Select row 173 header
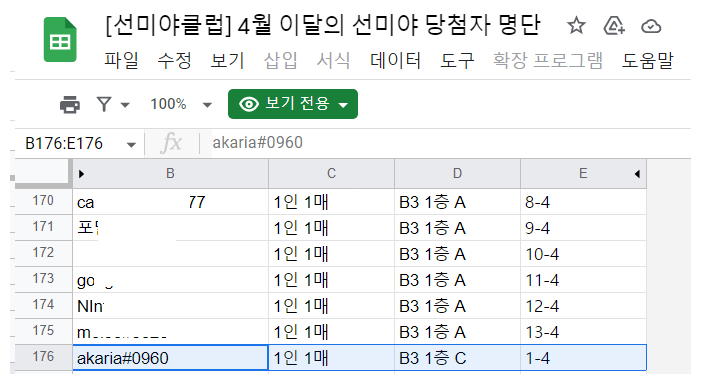This screenshot has width=705, height=376. coord(44,279)
